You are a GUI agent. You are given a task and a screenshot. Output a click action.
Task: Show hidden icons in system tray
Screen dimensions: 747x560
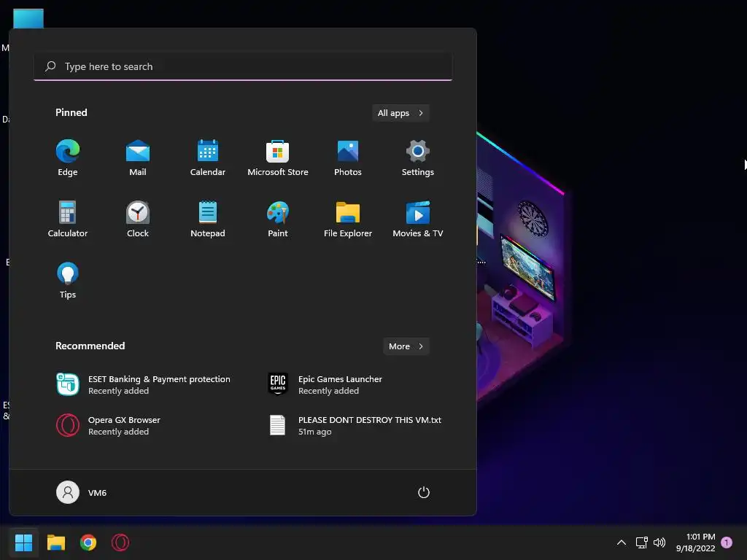pos(622,542)
